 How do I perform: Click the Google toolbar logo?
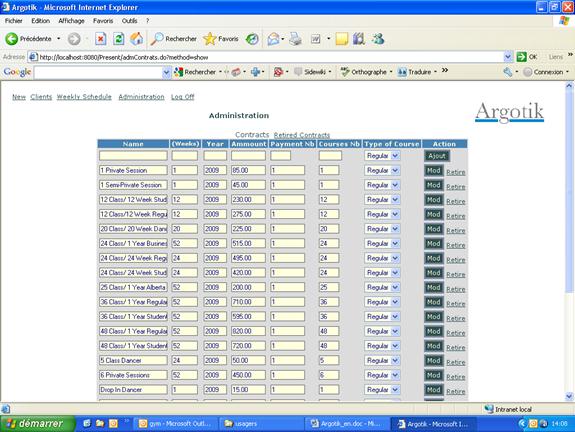(17, 72)
